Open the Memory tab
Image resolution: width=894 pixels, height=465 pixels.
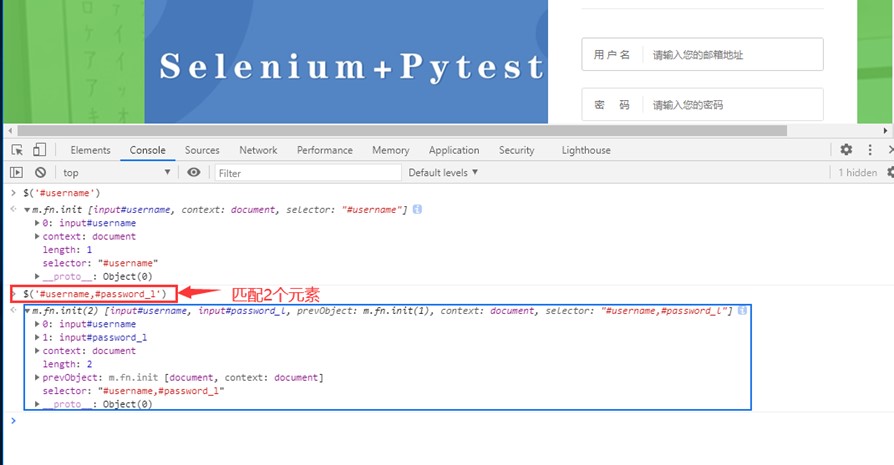[391, 150]
